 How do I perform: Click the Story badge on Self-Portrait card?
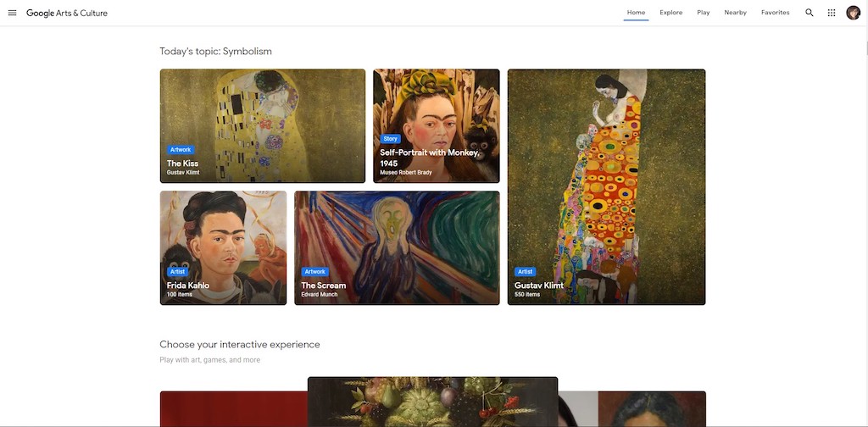click(x=390, y=139)
